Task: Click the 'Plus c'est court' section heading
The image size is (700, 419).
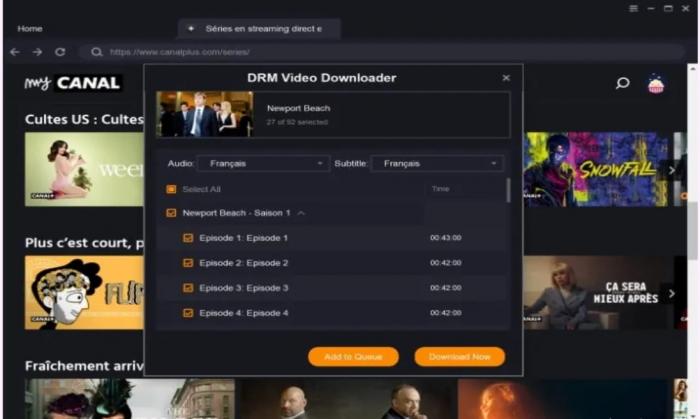Action: (x=84, y=243)
